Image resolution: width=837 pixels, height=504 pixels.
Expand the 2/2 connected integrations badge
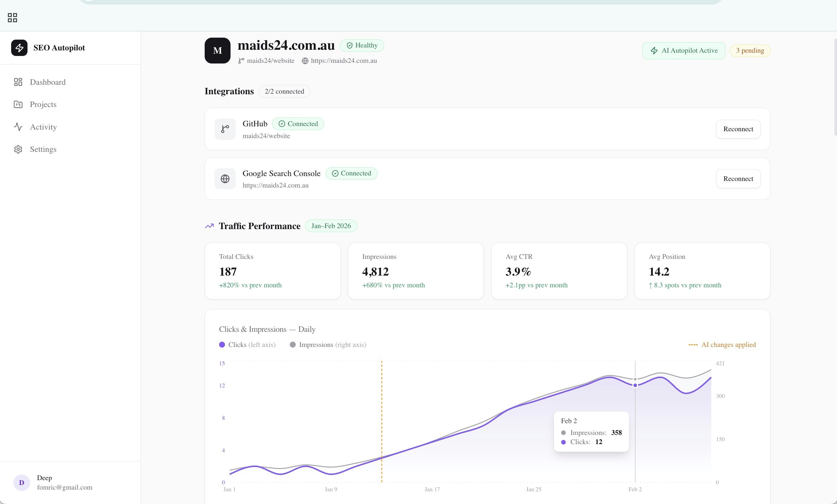(284, 91)
